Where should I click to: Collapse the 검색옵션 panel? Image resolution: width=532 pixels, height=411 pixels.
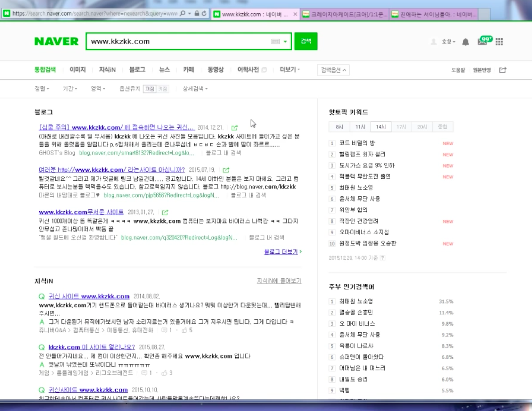click(333, 70)
